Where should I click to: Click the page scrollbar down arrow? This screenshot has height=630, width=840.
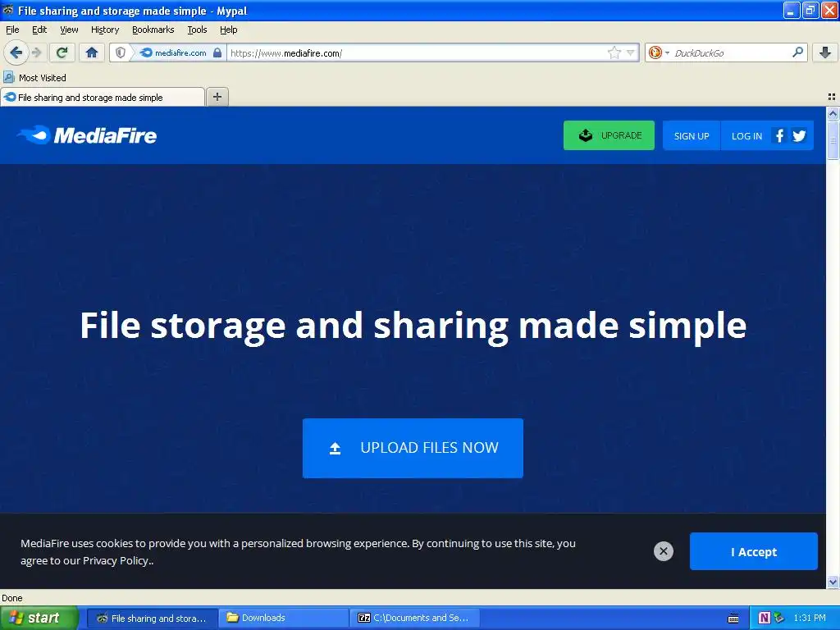point(833,582)
